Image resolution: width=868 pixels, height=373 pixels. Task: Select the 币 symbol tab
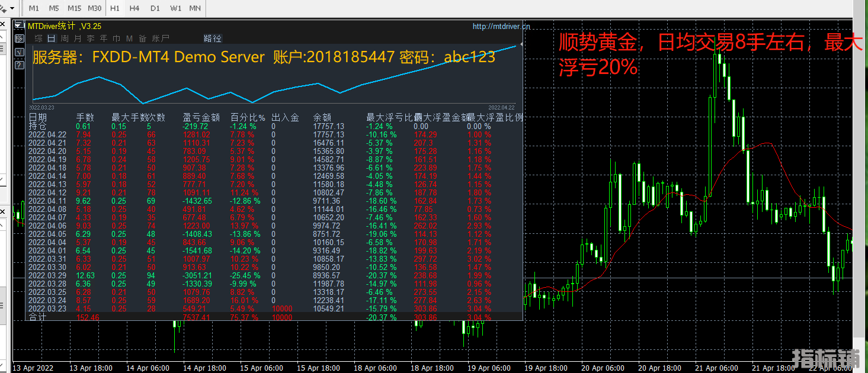coord(117,38)
